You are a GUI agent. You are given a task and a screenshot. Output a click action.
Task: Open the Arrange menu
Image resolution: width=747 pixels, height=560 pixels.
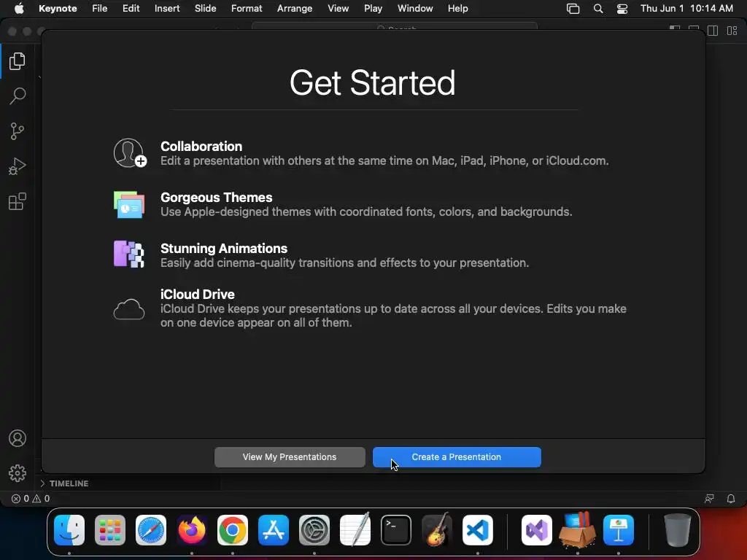tap(295, 9)
